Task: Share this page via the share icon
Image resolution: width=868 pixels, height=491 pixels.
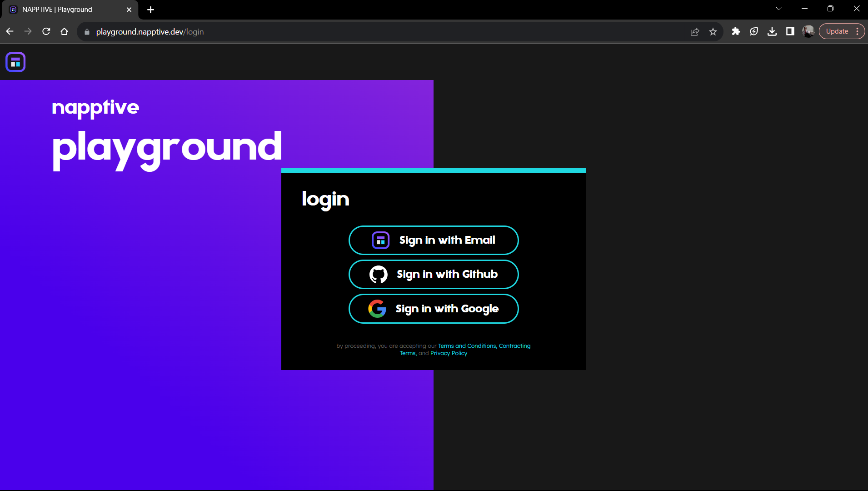Action: 694,31
